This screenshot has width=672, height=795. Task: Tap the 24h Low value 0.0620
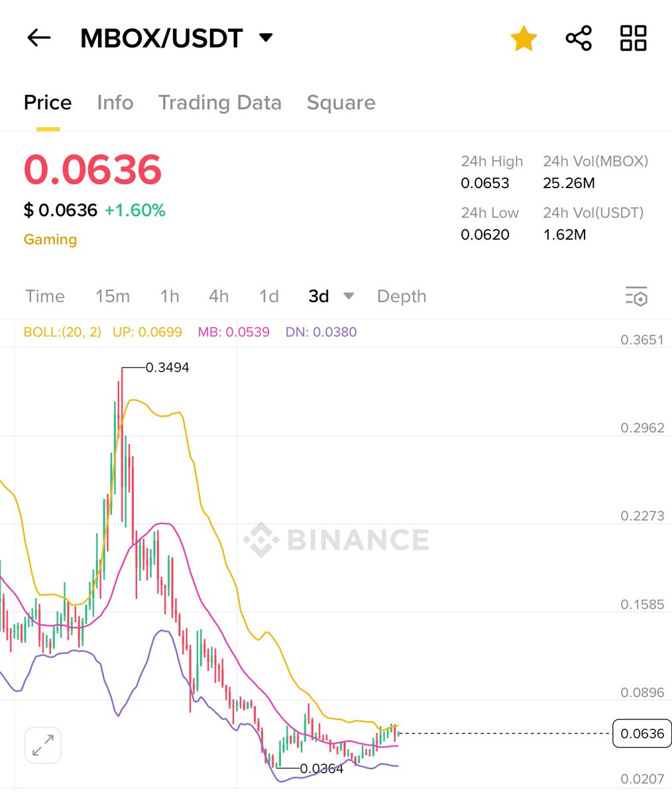485,235
